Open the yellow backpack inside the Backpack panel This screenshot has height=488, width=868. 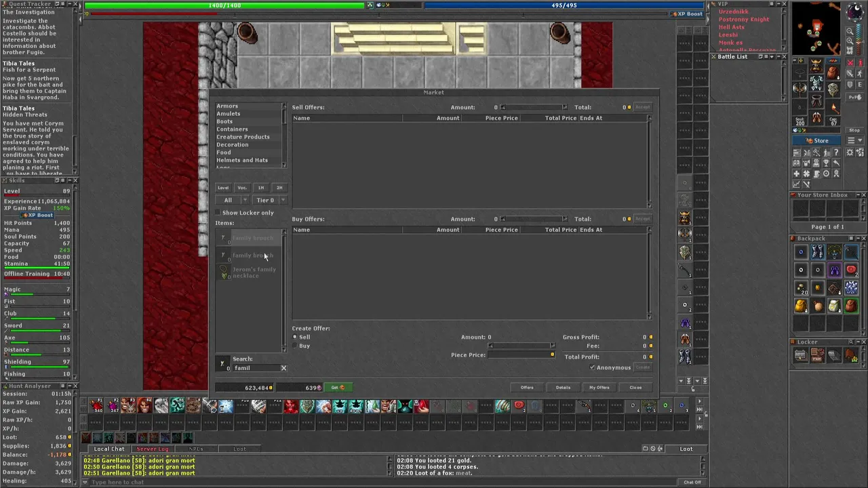tap(802, 306)
